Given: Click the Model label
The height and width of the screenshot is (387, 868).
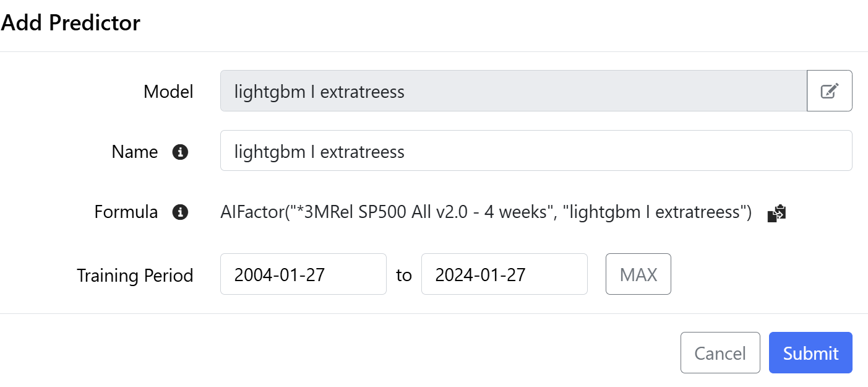Looking at the screenshot, I should tap(168, 92).
